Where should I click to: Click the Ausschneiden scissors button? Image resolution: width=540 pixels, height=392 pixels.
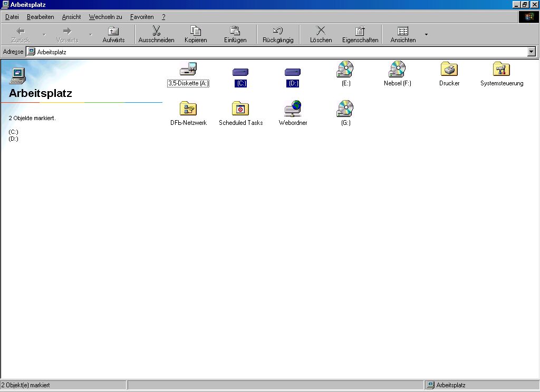156,34
